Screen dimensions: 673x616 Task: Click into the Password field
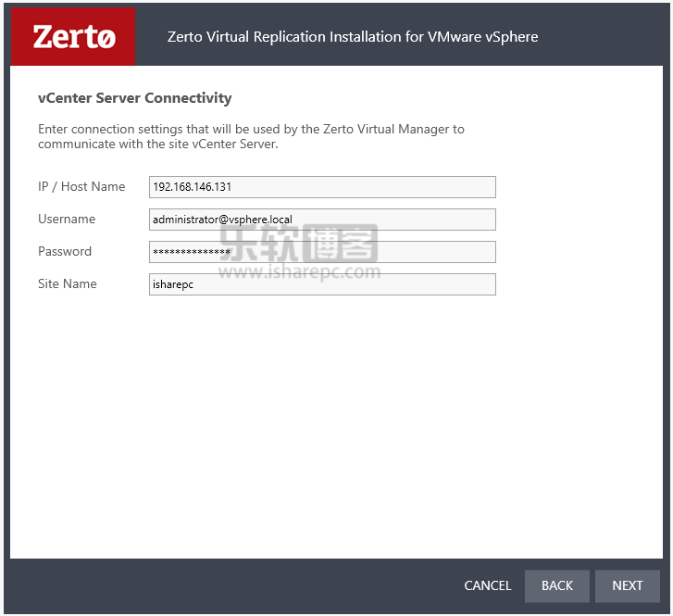pyautogui.click(x=322, y=252)
